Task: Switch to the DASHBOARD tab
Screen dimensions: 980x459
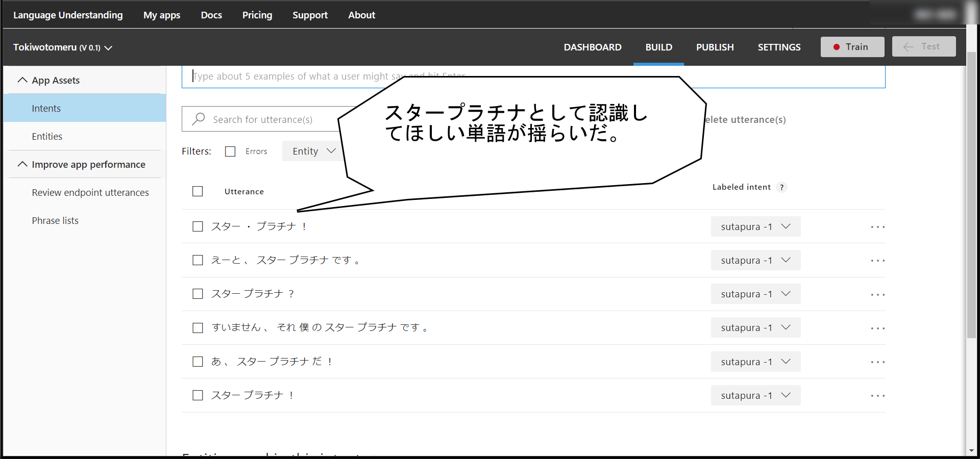Action: [x=593, y=47]
